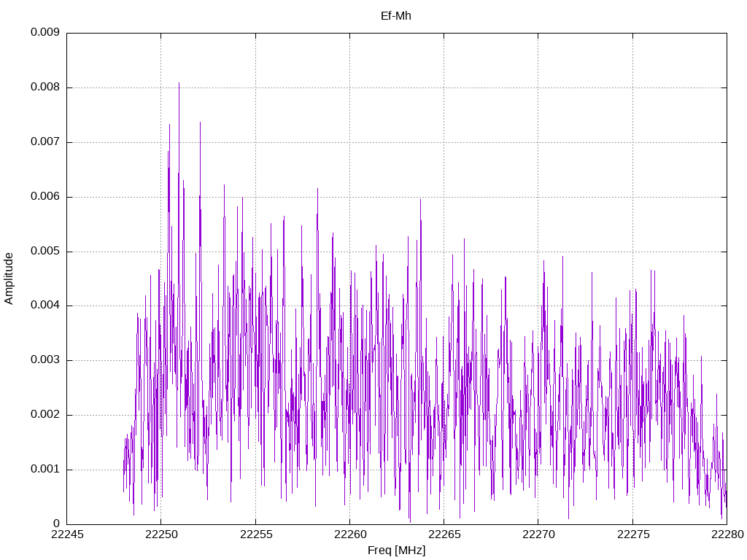This screenshot has height=560, width=747.
Task: Pick the 0.004 y-axis tick label
Action: coord(44,306)
